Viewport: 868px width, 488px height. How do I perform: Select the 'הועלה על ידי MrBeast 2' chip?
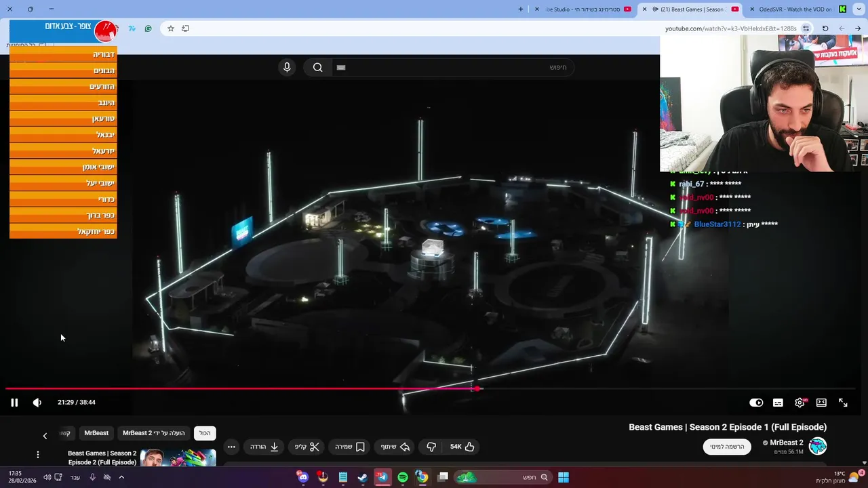(x=154, y=433)
